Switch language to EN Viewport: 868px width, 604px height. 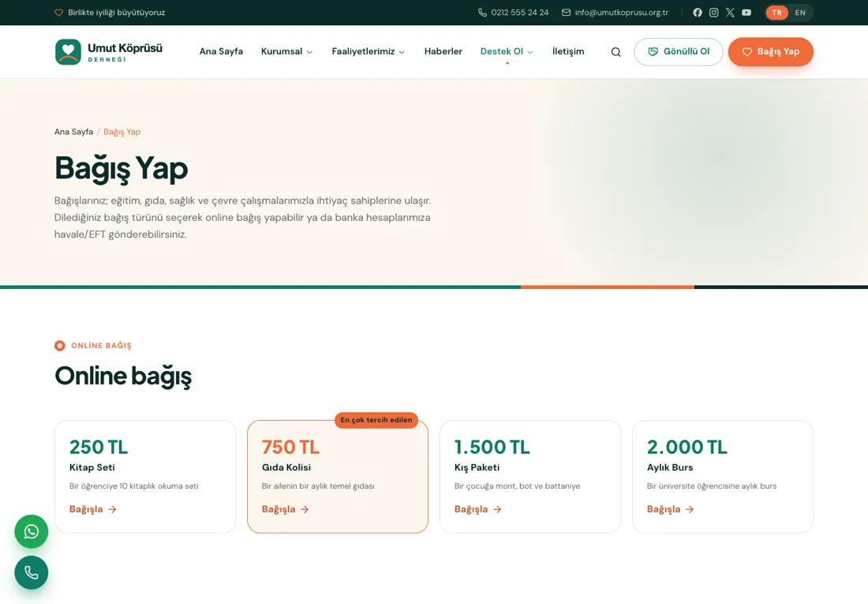pyautogui.click(x=800, y=13)
